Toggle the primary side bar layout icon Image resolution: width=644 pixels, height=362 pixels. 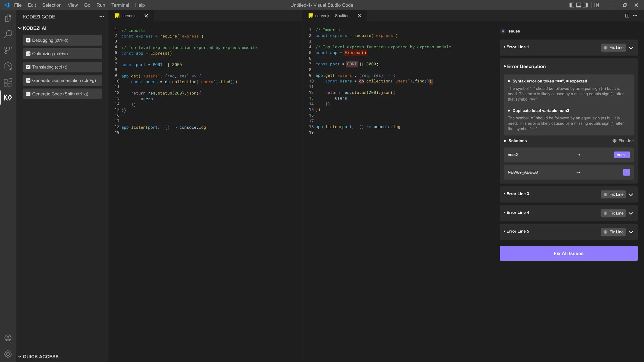(x=572, y=5)
